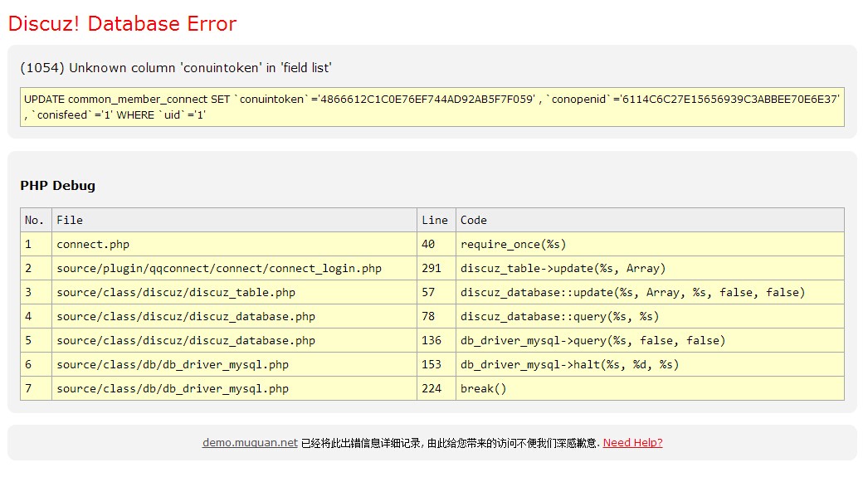Select the connect_login.php file path cell
Viewport: 868px width, 477px height.
point(219,268)
